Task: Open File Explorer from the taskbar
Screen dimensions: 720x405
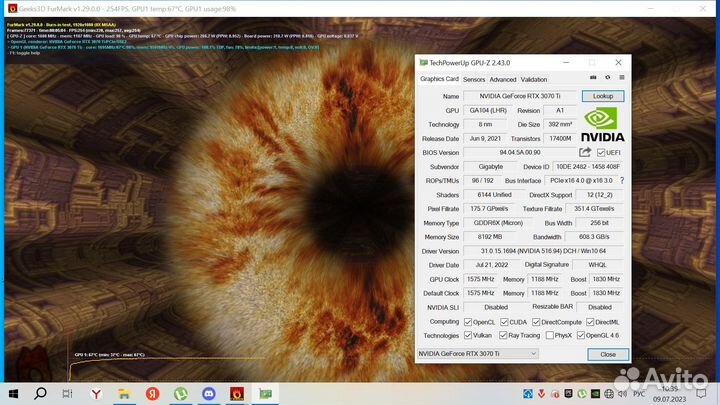Action: (x=124, y=394)
